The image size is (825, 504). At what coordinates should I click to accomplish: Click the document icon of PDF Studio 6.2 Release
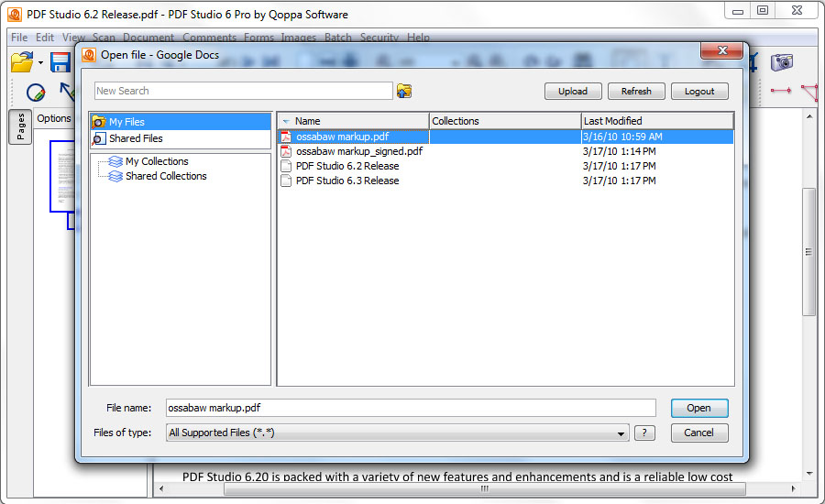point(286,166)
